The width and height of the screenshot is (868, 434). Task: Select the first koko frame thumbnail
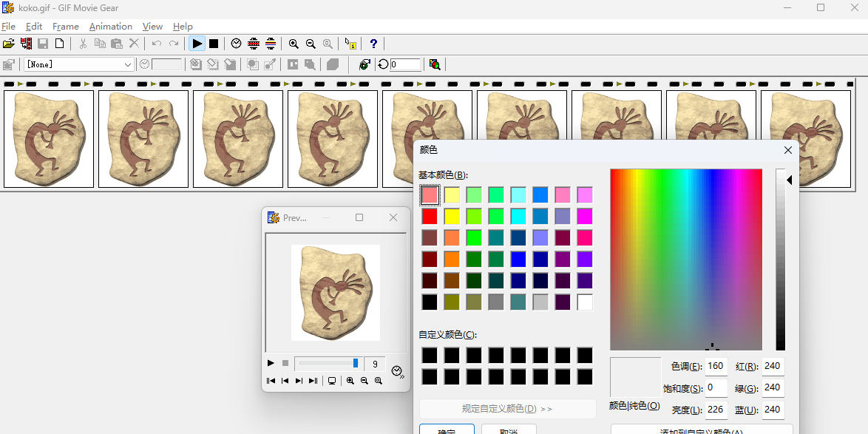point(49,139)
